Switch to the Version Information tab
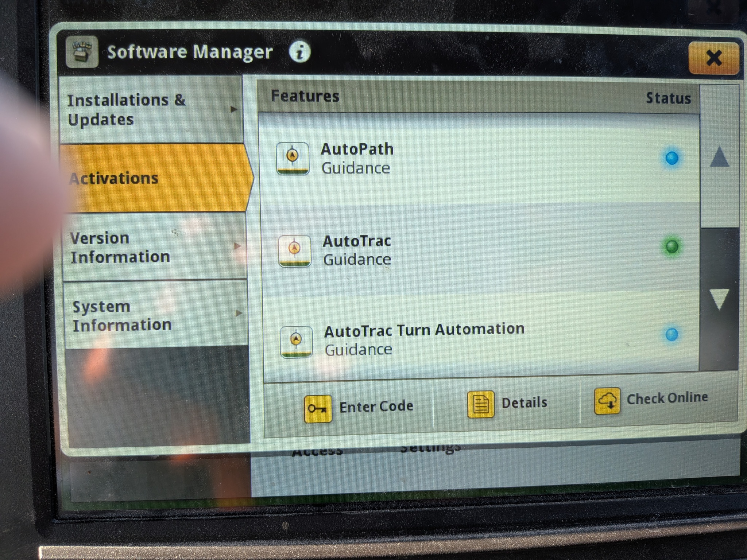Image resolution: width=747 pixels, height=560 pixels. point(155,247)
